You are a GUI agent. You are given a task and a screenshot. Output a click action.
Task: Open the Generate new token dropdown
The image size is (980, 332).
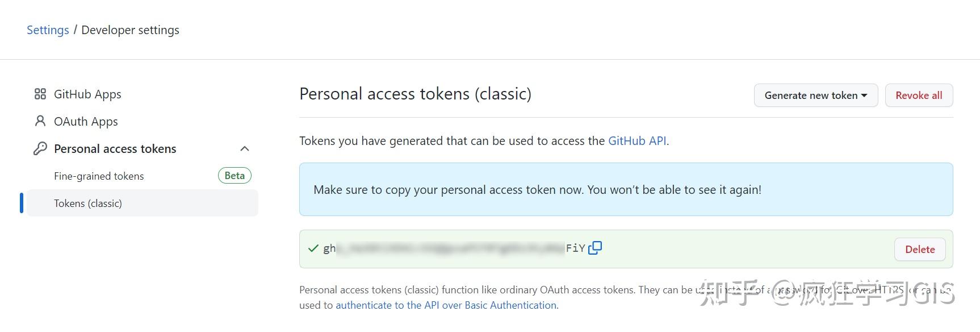tap(815, 95)
